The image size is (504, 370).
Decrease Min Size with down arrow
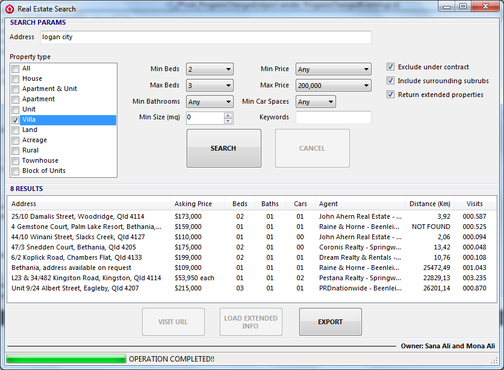click(x=228, y=121)
